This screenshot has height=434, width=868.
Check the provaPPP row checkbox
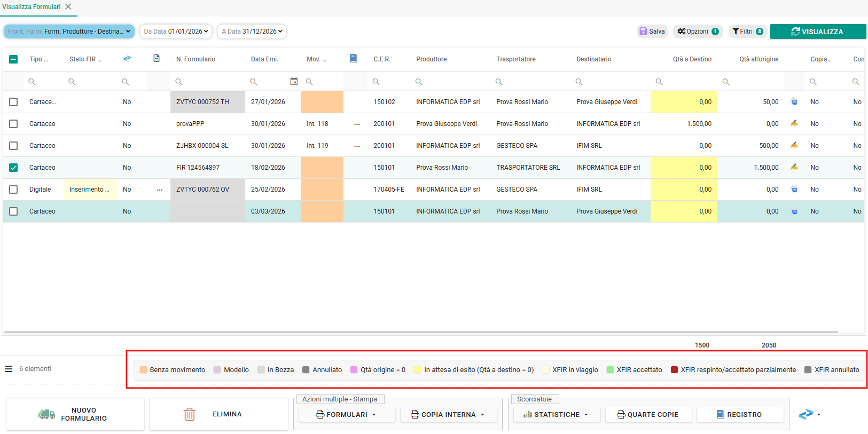tap(13, 124)
